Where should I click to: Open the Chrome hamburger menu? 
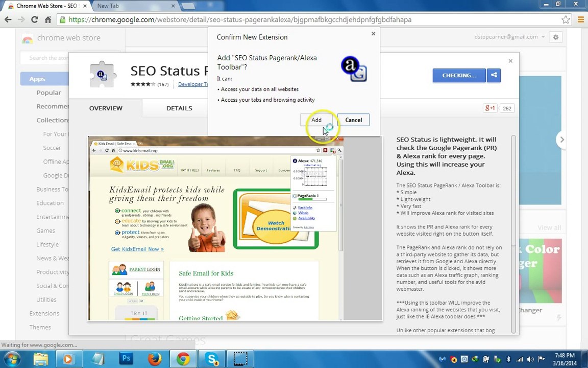coord(580,19)
